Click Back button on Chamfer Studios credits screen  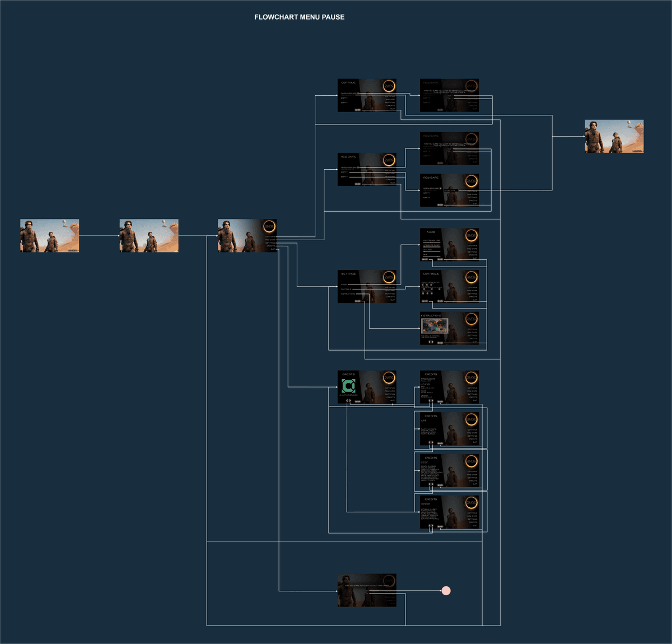(x=358, y=401)
